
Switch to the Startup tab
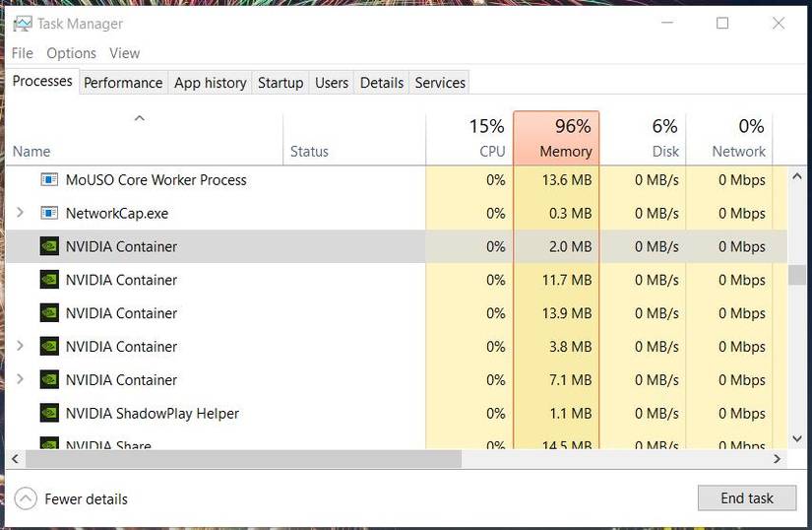(x=281, y=83)
